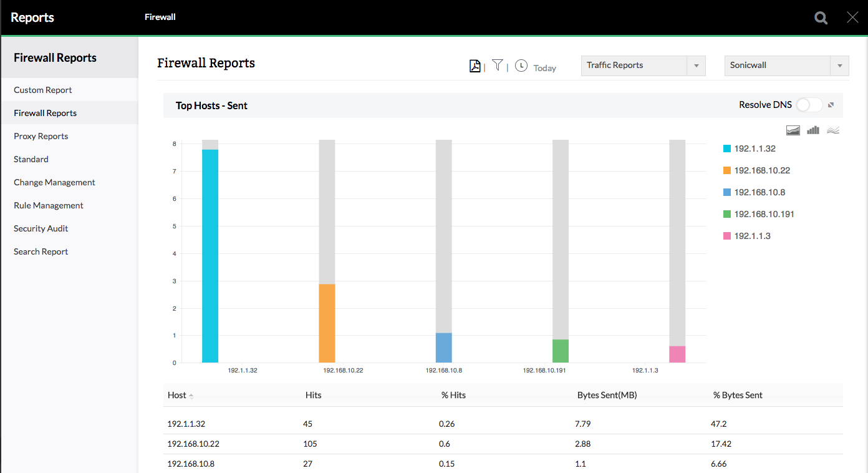Open the search magnifier
The image size is (868, 473).
coord(820,17)
